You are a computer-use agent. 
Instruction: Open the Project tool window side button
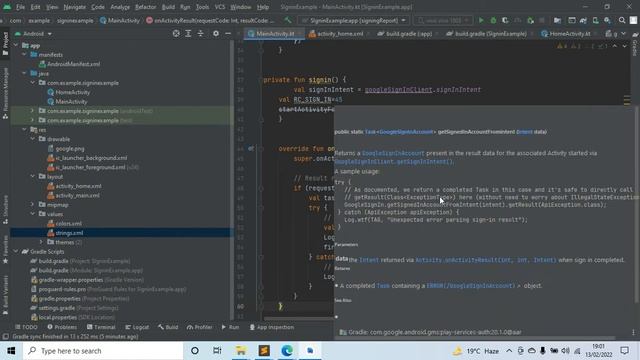tap(5, 44)
